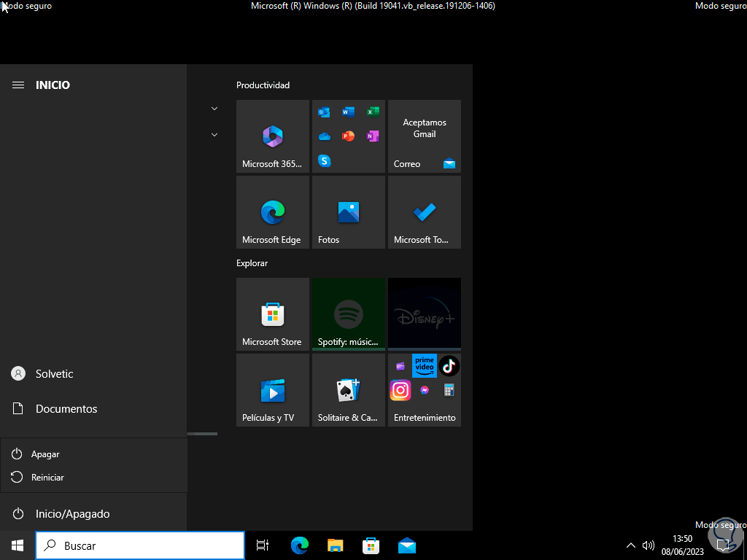Select Reiniciar in the power menu
Screen dimensions: 747x560
(x=94, y=477)
